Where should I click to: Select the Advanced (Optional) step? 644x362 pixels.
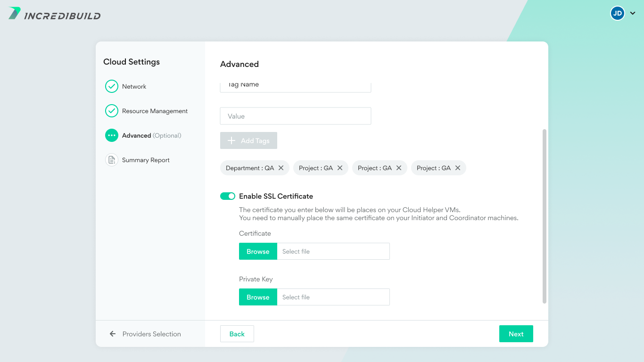[x=151, y=135]
